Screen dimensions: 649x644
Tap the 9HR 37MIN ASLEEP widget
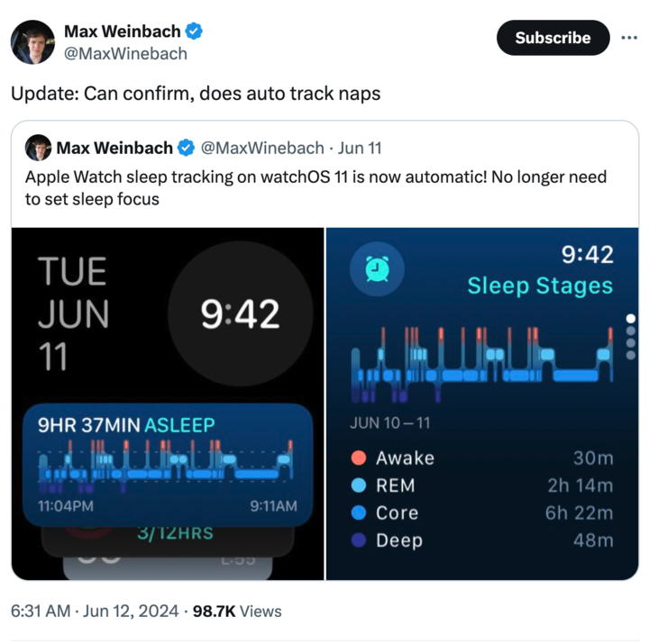point(168,465)
